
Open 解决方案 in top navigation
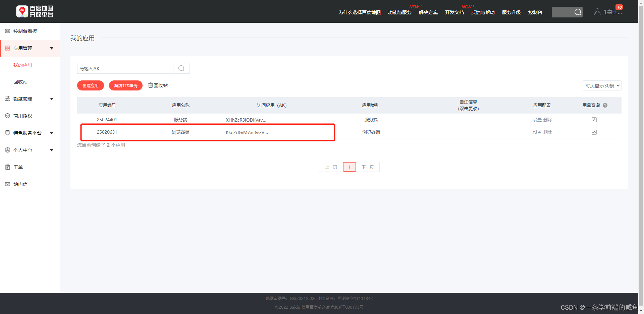click(428, 12)
